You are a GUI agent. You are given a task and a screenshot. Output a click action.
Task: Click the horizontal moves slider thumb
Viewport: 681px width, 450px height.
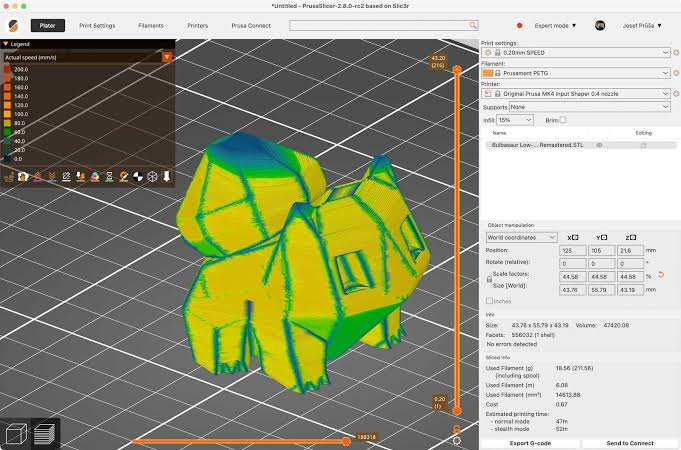[346, 442]
